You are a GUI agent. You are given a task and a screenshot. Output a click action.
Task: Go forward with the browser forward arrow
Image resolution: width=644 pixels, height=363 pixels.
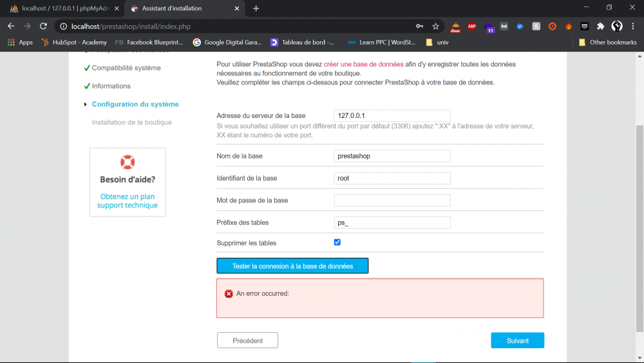pyautogui.click(x=27, y=26)
